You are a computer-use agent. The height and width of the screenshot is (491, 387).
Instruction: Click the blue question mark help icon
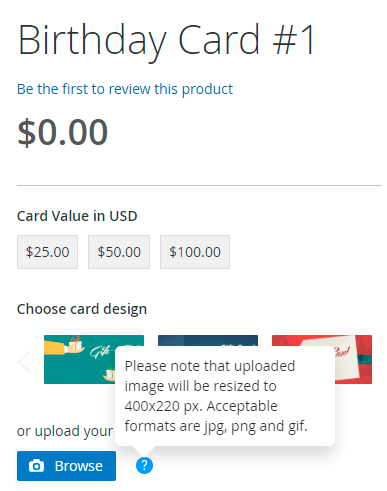(144, 465)
